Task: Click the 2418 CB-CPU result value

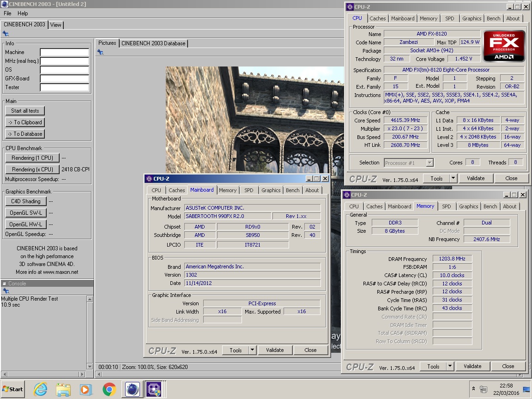Action: point(75,169)
